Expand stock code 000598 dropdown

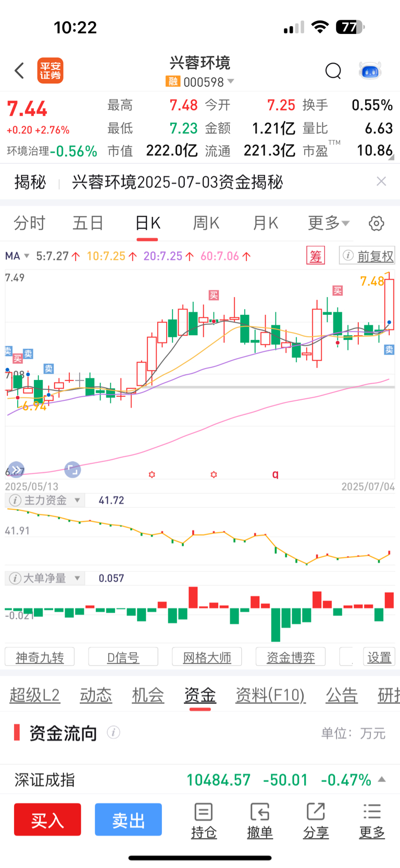[231, 82]
